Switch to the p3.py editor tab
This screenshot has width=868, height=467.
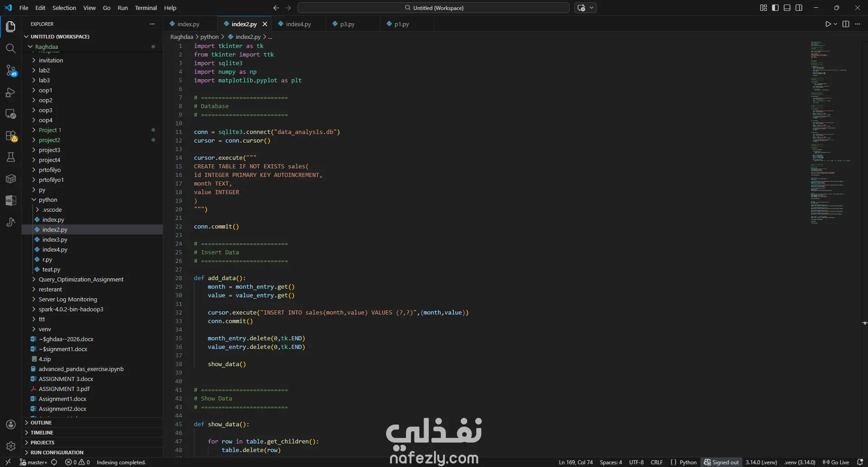[347, 24]
